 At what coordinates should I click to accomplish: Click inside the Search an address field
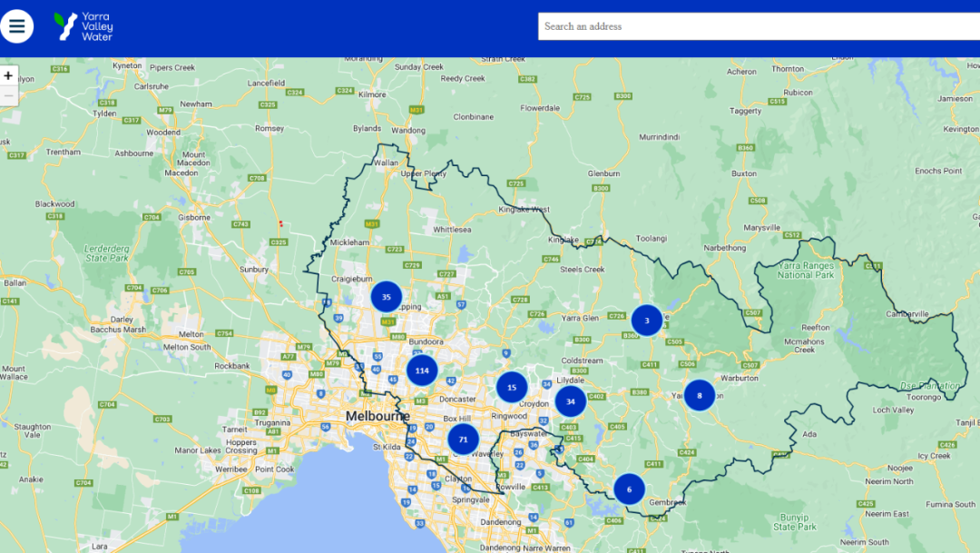758,26
